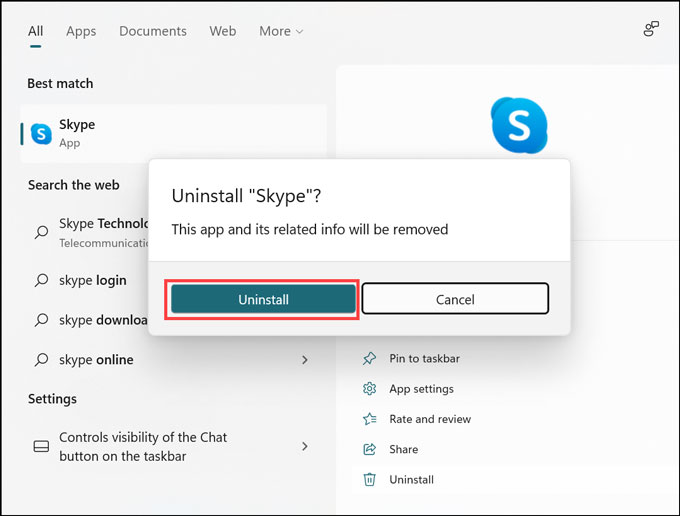This screenshot has width=680, height=516.
Task: Click the taskbar settings icon beside Chat button
Action: coord(41,446)
